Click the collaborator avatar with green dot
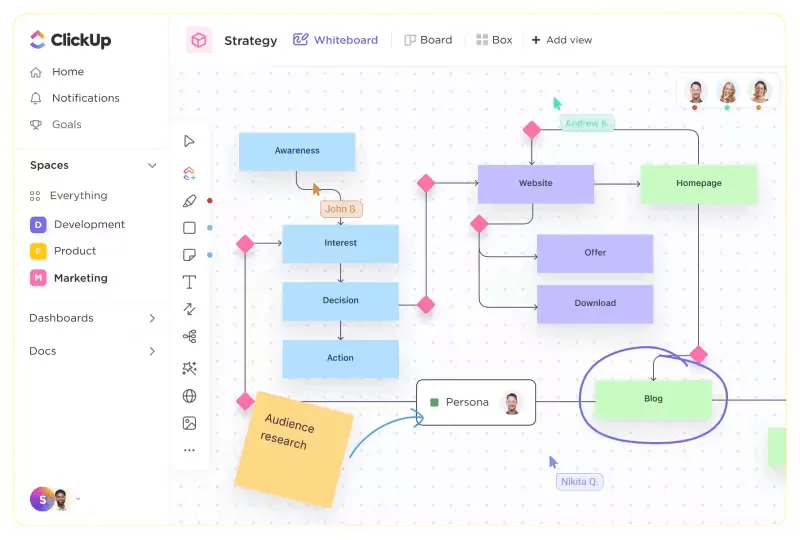 (728, 92)
